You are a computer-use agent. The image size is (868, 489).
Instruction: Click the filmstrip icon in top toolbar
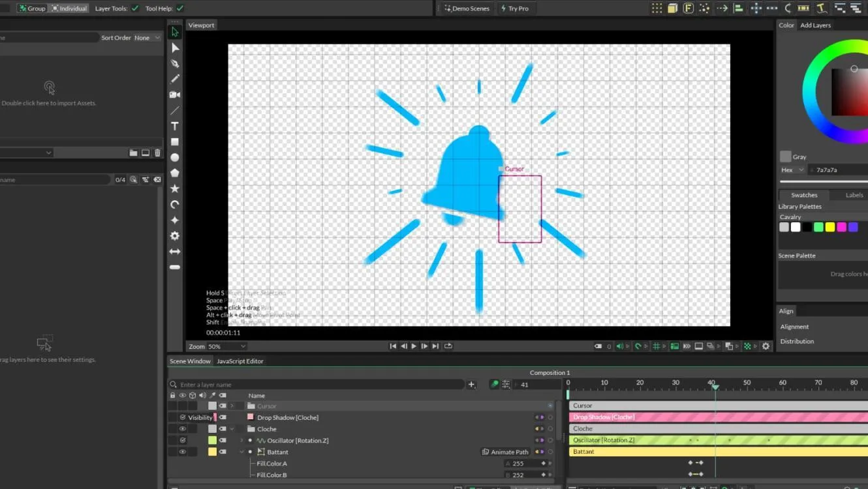[x=803, y=8]
